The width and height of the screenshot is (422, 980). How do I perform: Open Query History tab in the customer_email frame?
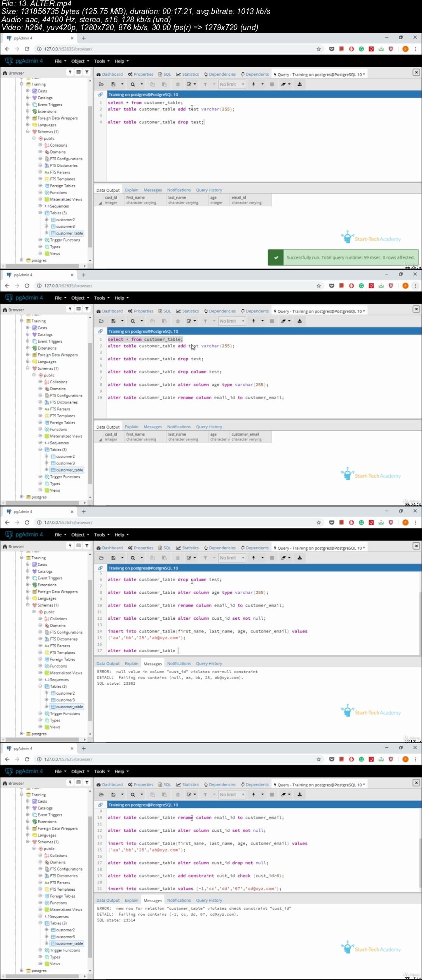coord(209,427)
